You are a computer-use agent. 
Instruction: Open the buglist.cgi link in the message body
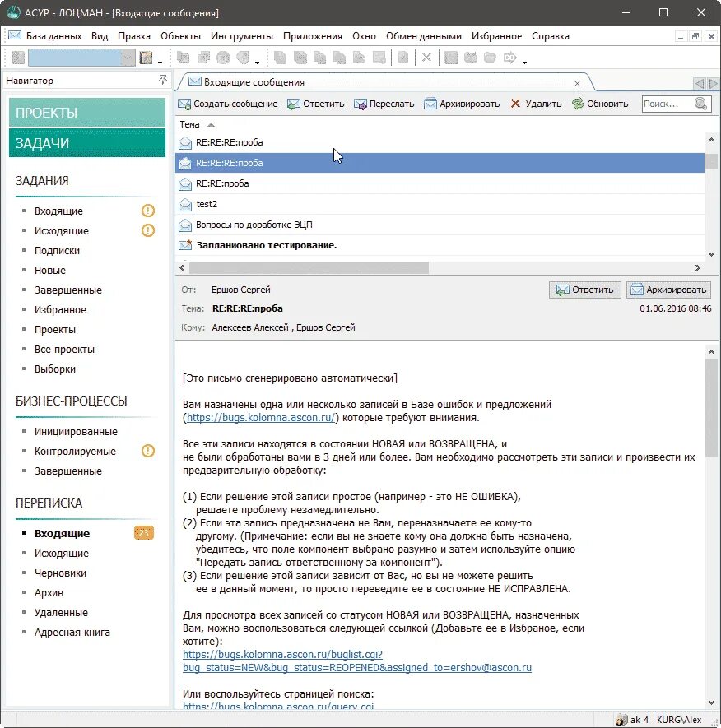356,661
